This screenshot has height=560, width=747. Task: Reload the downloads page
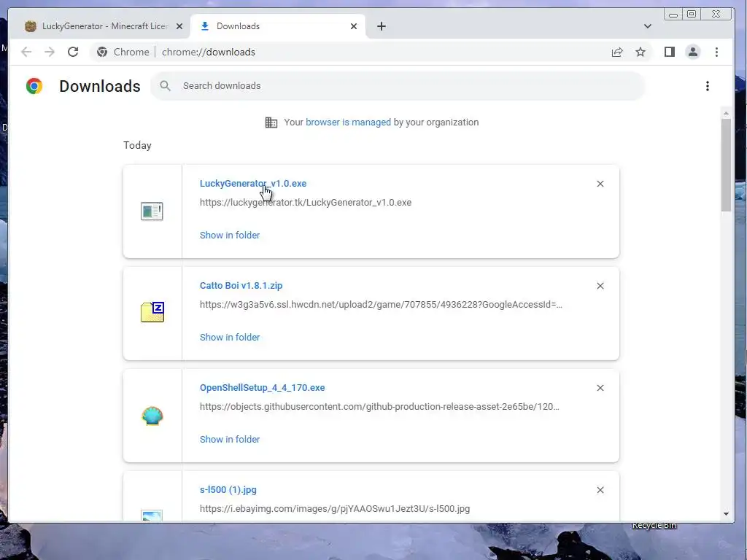73,52
